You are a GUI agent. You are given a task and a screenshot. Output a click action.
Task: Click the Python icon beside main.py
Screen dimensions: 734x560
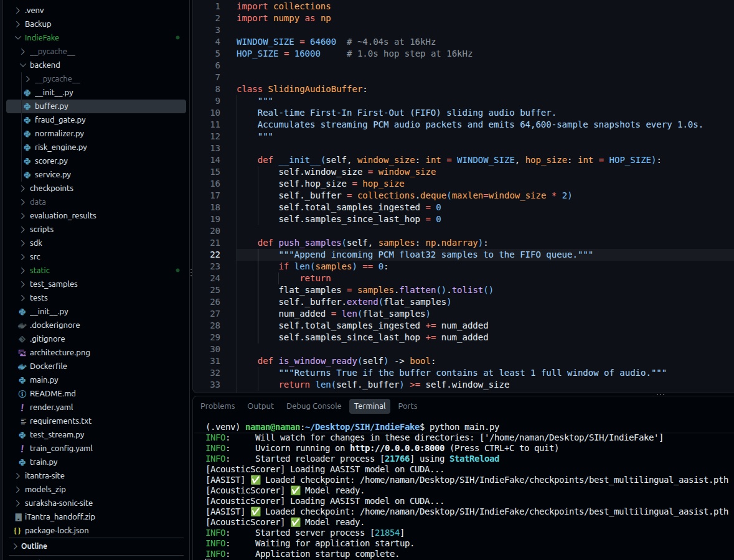pos(22,380)
